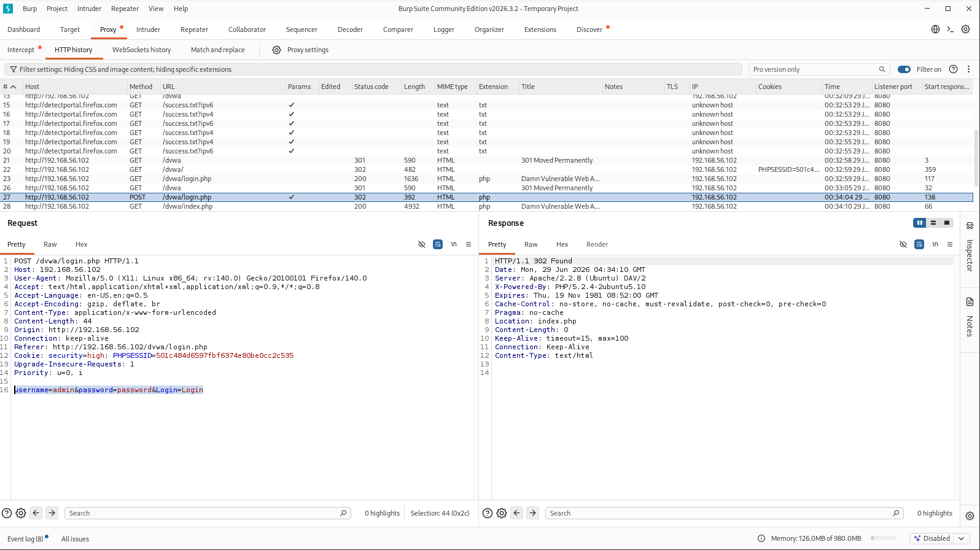Open the Notes side panel icon

[x=970, y=302]
